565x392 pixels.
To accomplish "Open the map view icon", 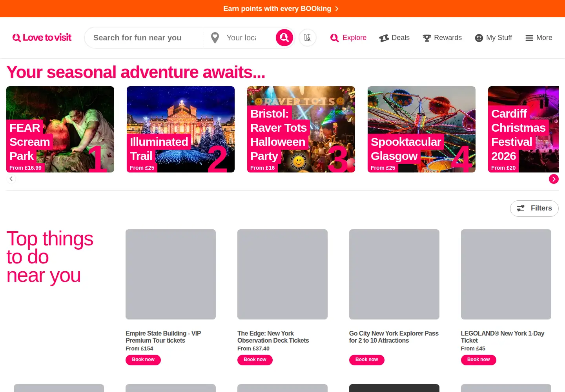I will coord(308,38).
